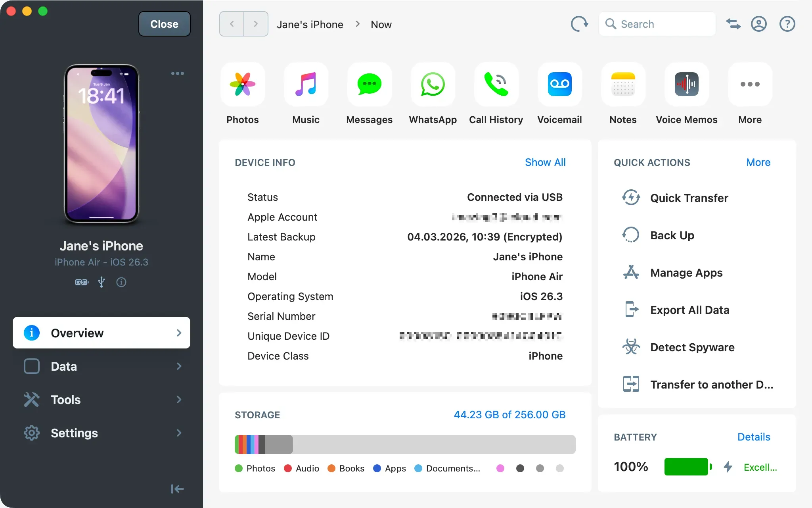The image size is (812, 508).
Task: Start a Quick Transfer
Action: [689, 198]
